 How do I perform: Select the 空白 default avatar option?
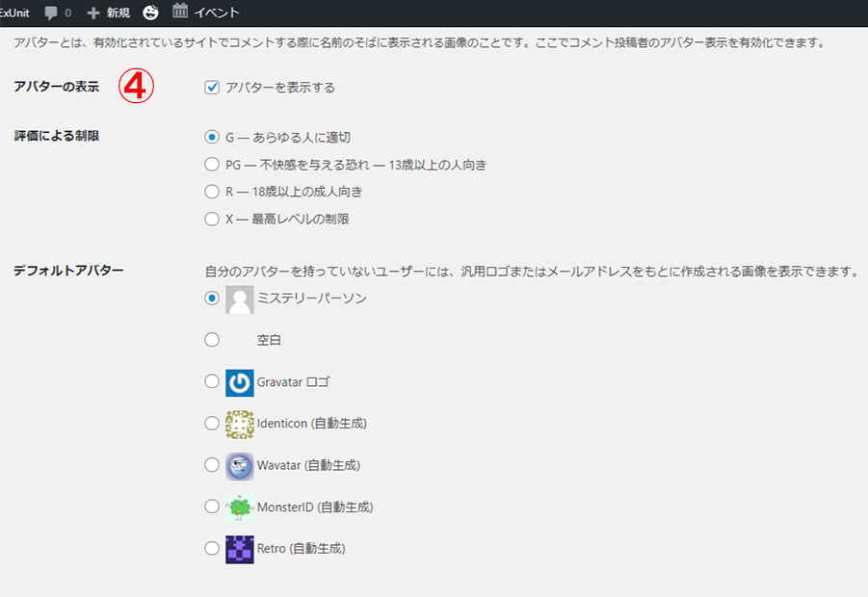point(211,339)
